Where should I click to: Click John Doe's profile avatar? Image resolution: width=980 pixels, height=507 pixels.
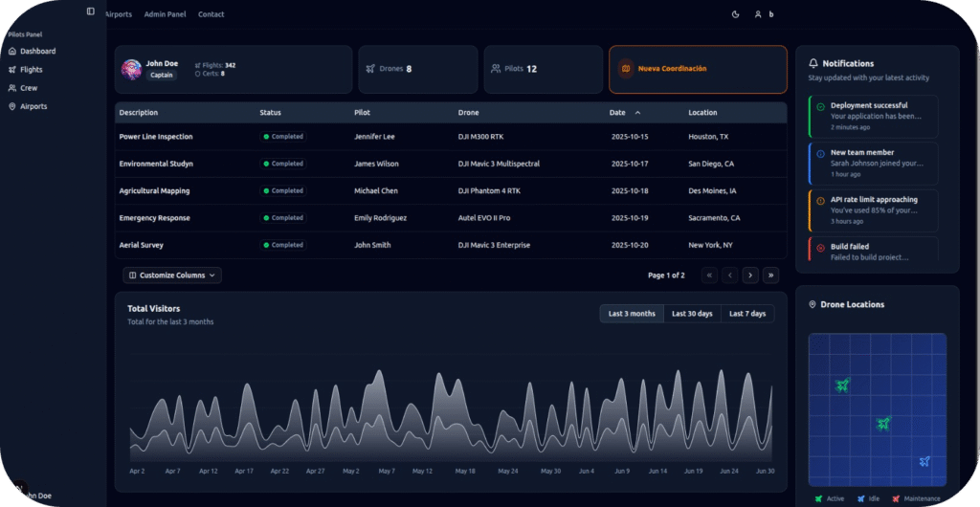(x=132, y=69)
